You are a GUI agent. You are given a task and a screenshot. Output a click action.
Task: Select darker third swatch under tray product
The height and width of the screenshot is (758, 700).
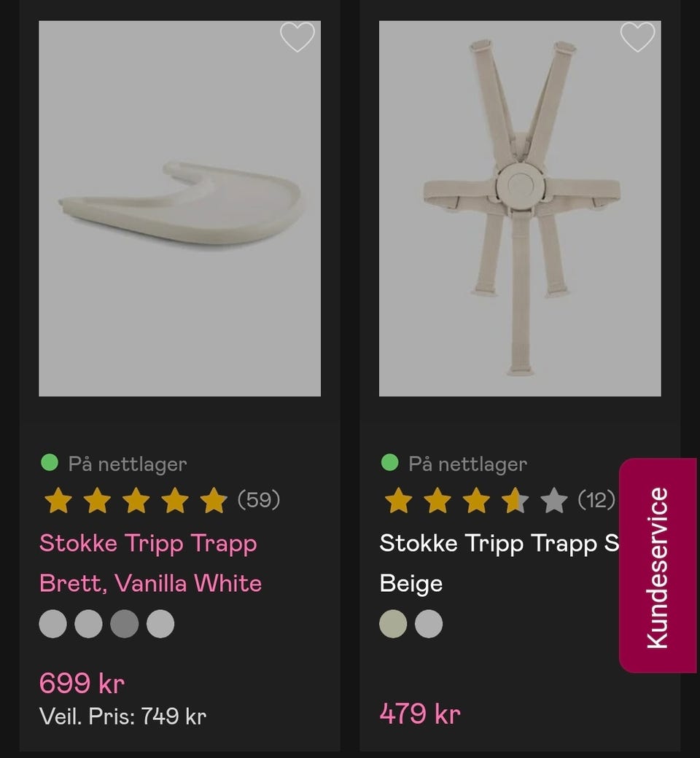pyautogui.click(x=125, y=624)
